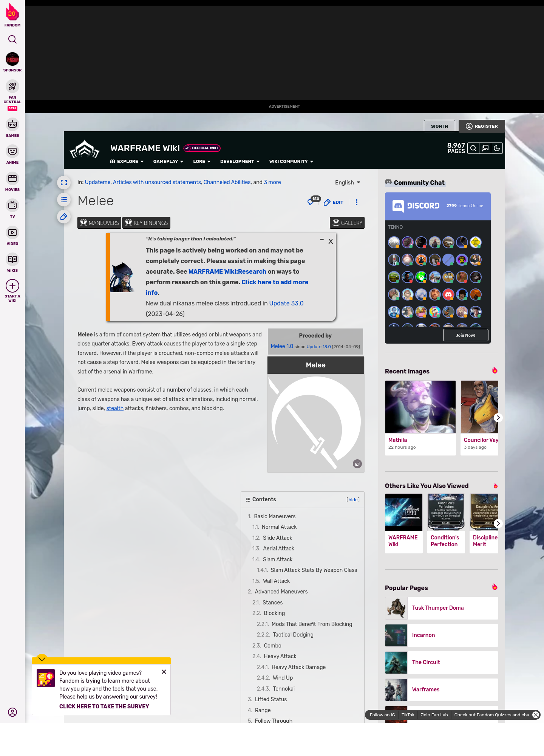Screen dimensions: 544x756
Task: Open the Fan Central rocket icon
Action: click(x=12, y=86)
